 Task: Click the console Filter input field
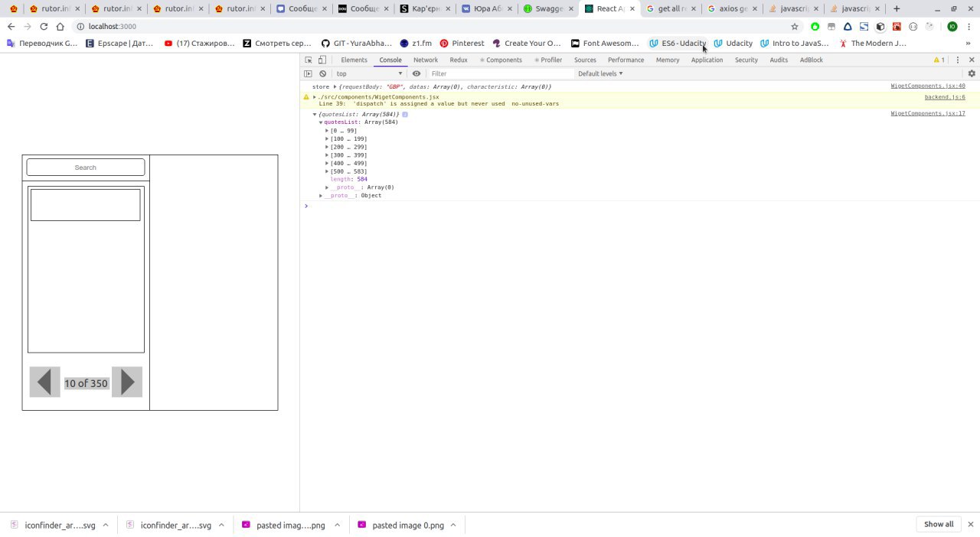coord(501,73)
